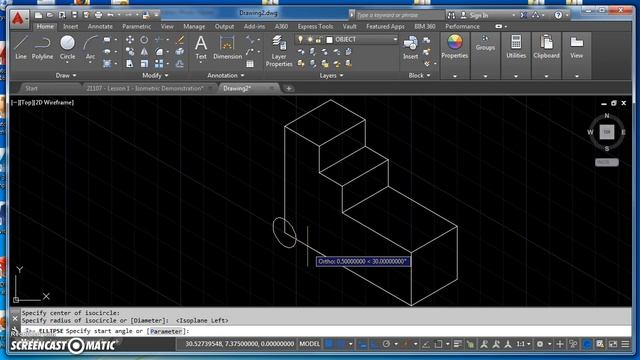Image resolution: width=640 pixels, height=360 pixels.
Task: Expand the Layers panel dropdown
Action: pyautogui.click(x=331, y=76)
